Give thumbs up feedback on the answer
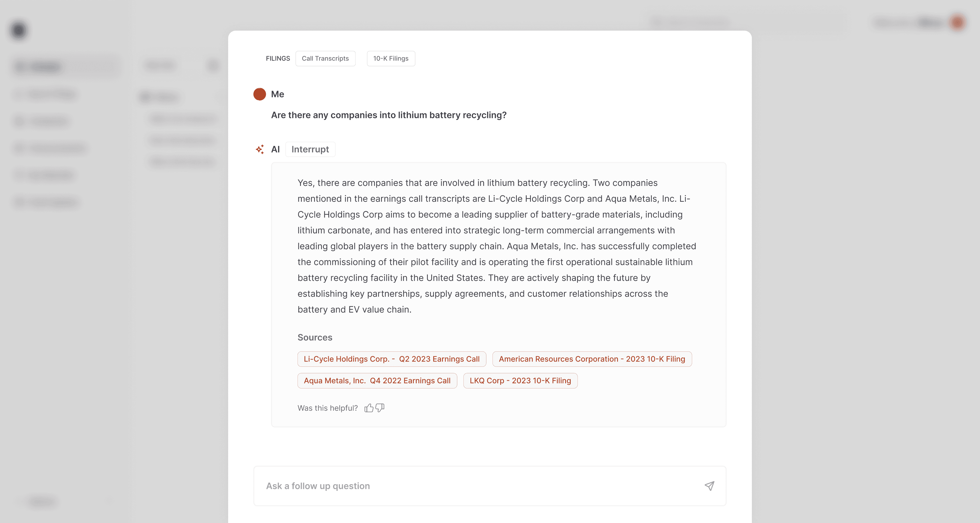 (369, 408)
